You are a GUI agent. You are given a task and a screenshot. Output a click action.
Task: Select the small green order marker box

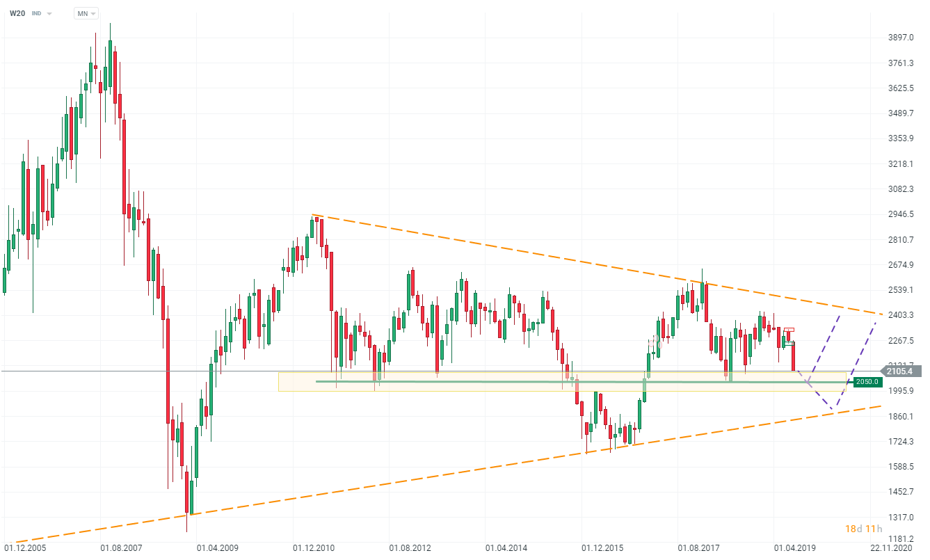click(789, 344)
